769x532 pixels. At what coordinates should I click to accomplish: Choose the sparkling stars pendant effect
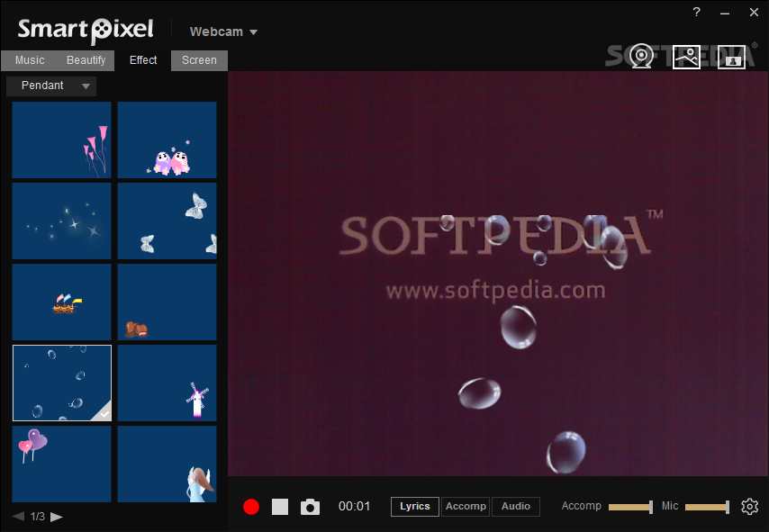62,221
